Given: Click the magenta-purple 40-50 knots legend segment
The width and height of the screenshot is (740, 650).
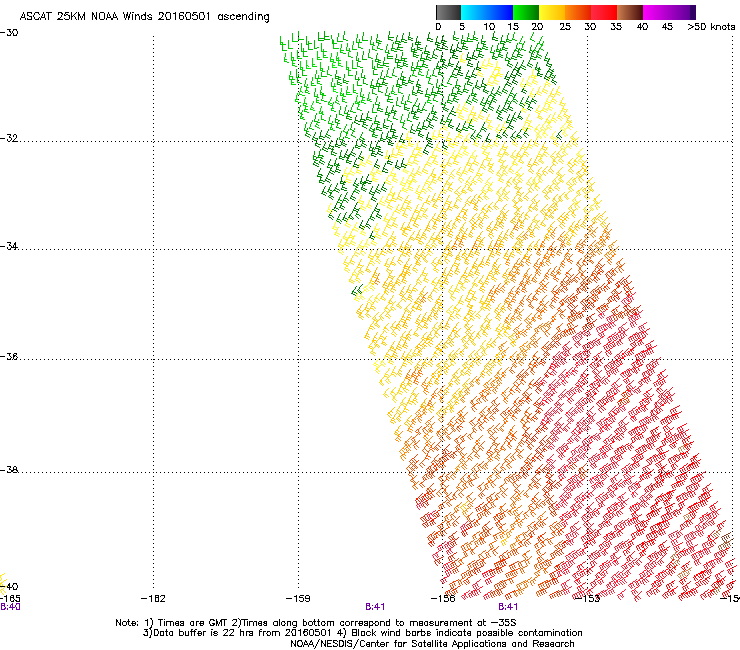Looking at the screenshot, I should pyautogui.click(x=669, y=12).
